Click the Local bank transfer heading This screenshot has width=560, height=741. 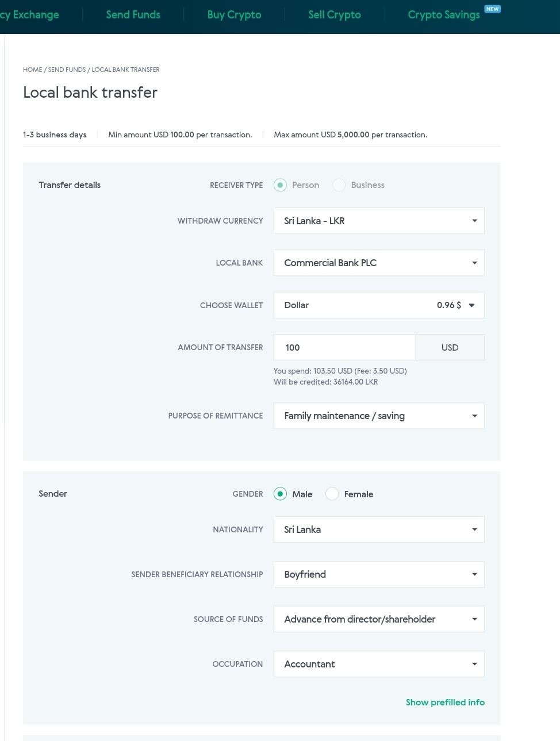[x=90, y=93]
